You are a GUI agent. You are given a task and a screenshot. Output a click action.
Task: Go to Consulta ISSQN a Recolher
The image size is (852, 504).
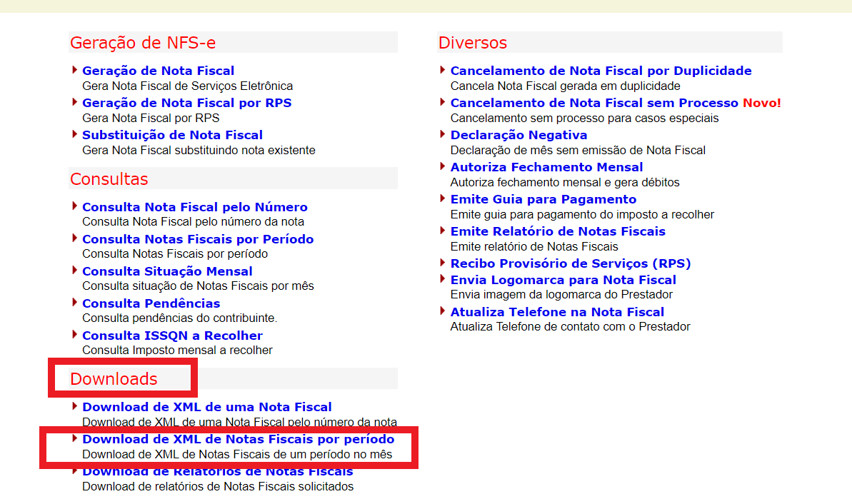(172, 336)
